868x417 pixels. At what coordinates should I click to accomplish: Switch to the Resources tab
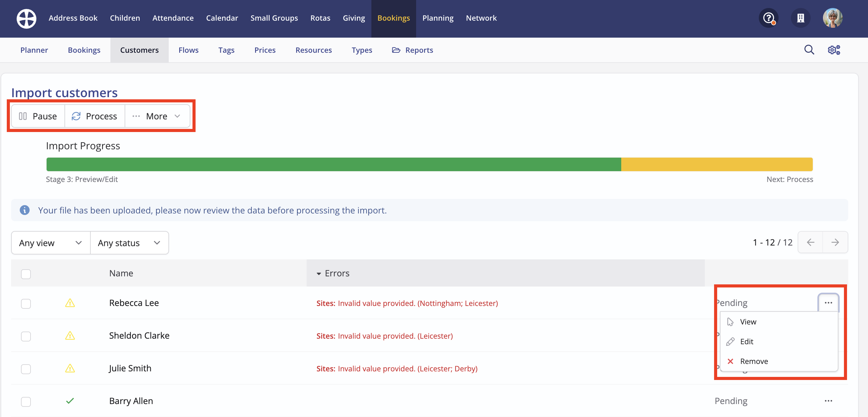click(x=314, y=50)
